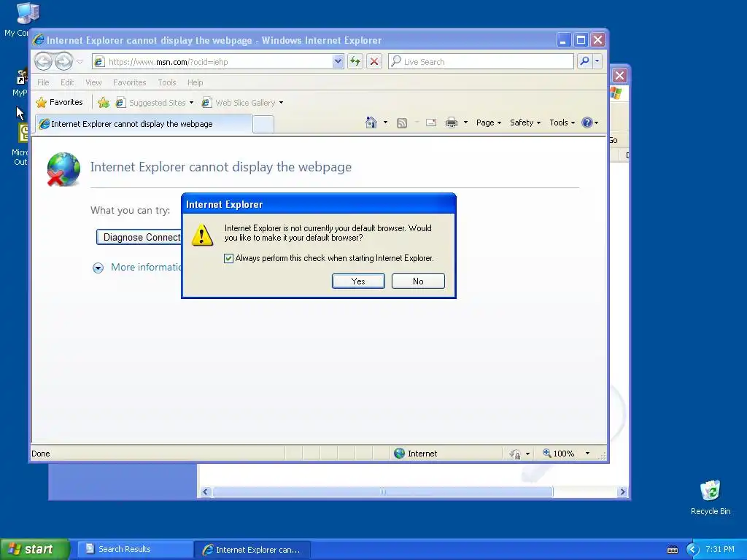Viewport: 747px width, 560px height.
Task: Click the warning icon in dialog
Action: pyautogui.click(x=202, y=235)
